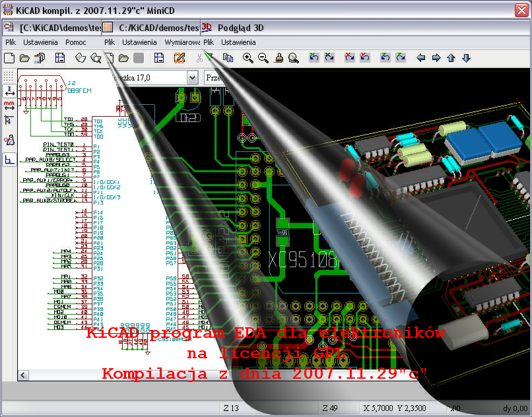Toggle hidden pins display icon
Viewport: 532px width, 417px height.
coord(9,140)
